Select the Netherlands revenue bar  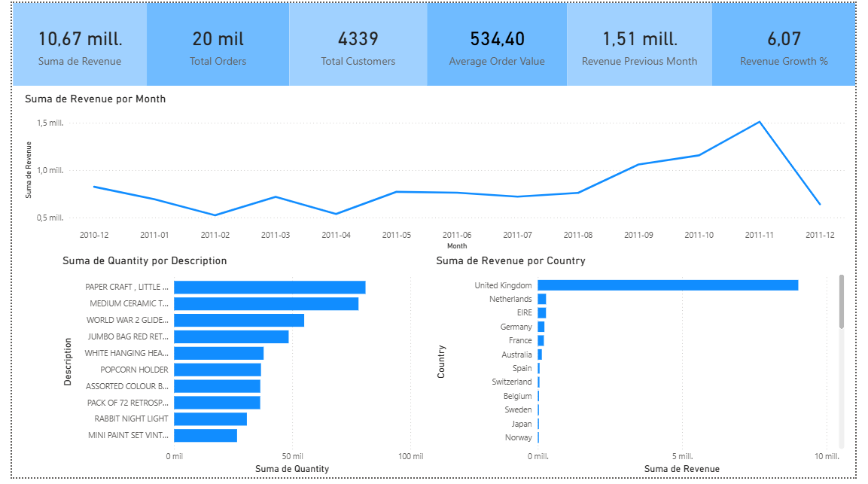542,299
